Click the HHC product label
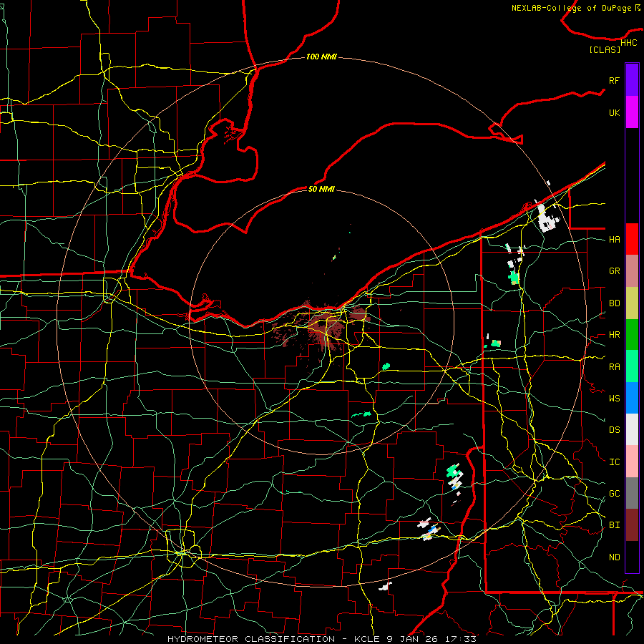This screenshot has width=644, height=644. 628,43
